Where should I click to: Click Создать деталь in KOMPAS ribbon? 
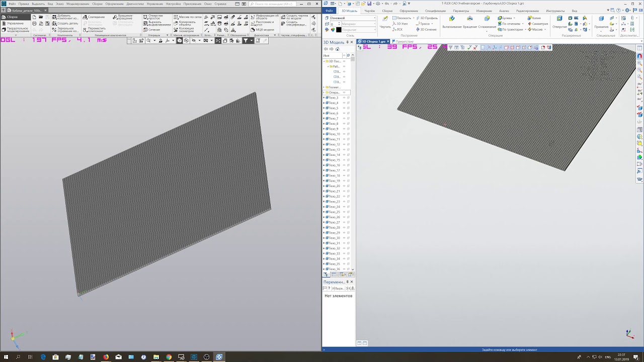click(64, 23)
